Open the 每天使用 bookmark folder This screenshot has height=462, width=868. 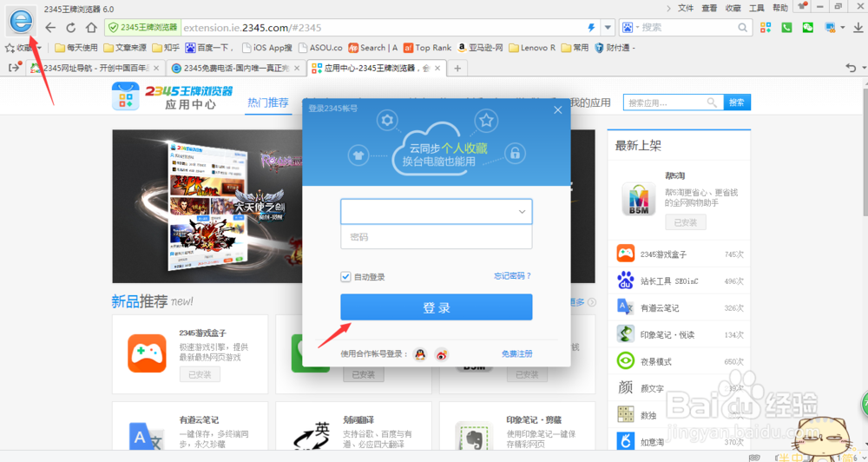(76, 48)
